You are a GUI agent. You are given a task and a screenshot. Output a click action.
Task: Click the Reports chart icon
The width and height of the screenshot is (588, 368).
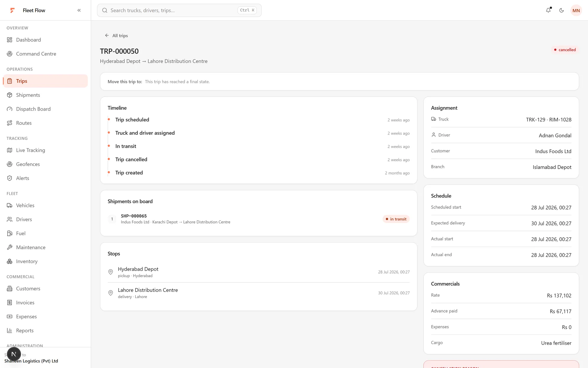10,331
